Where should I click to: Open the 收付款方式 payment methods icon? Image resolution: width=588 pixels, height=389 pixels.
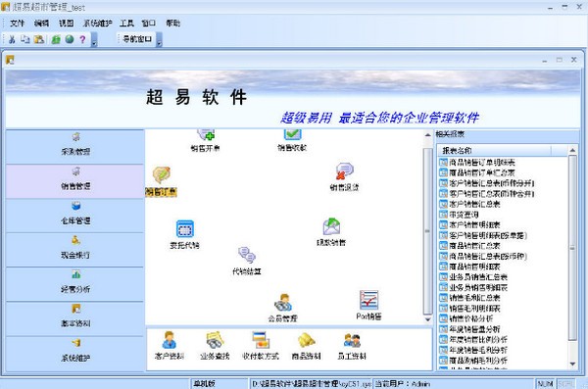[x=261, y=346]
